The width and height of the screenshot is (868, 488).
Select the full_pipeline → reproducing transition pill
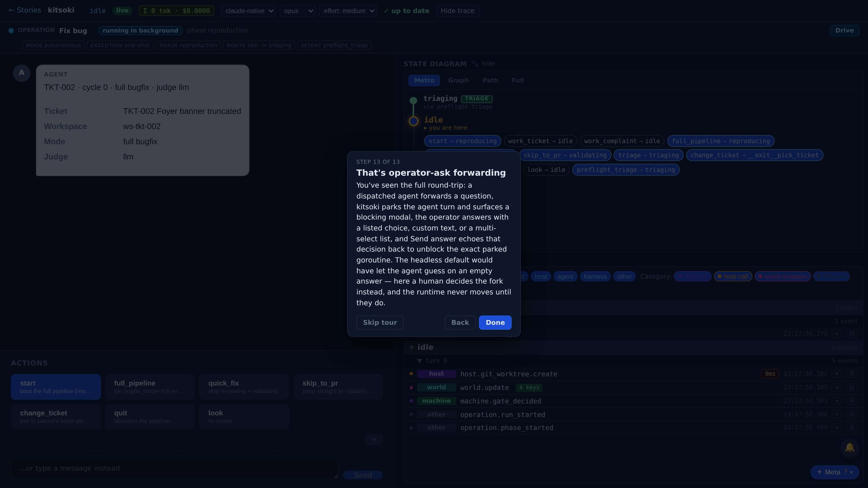click(721, 141)
